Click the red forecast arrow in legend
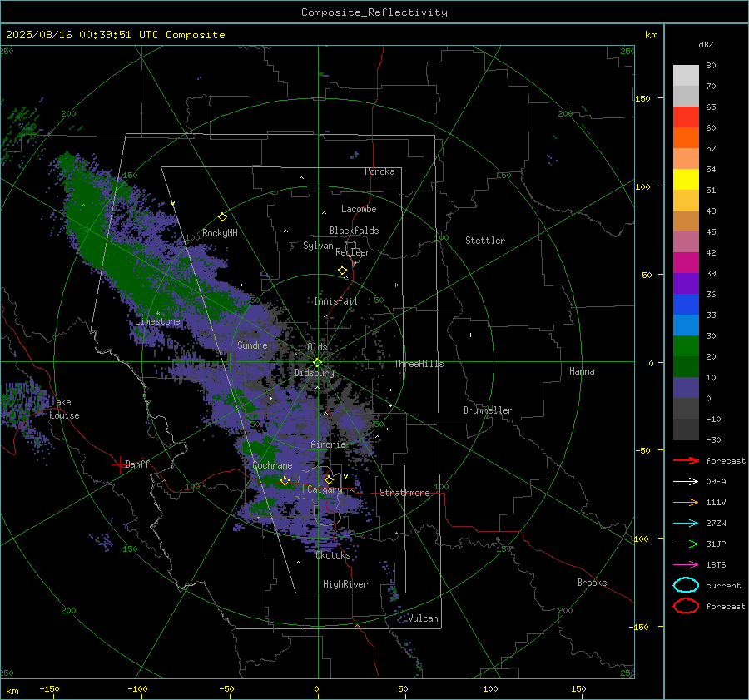749x700 pixels. tap(686, 460)
